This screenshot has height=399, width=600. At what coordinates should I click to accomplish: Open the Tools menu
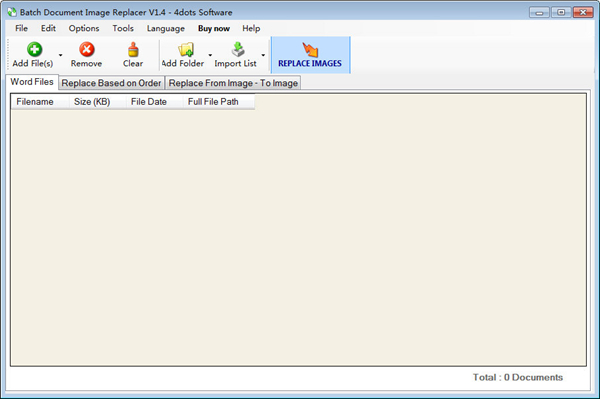[123, 28]
